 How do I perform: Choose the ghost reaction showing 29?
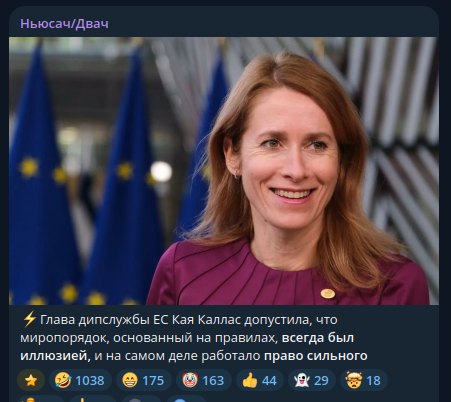312,380
